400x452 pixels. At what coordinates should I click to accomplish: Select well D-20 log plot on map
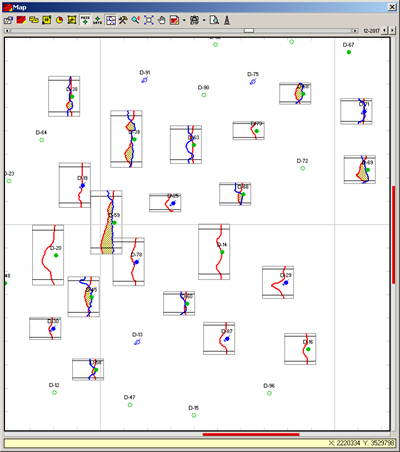tap(48, 255)
